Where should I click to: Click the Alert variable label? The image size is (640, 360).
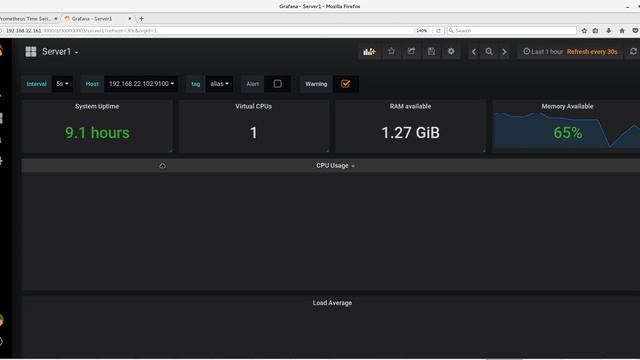click(x=252, y=84)
